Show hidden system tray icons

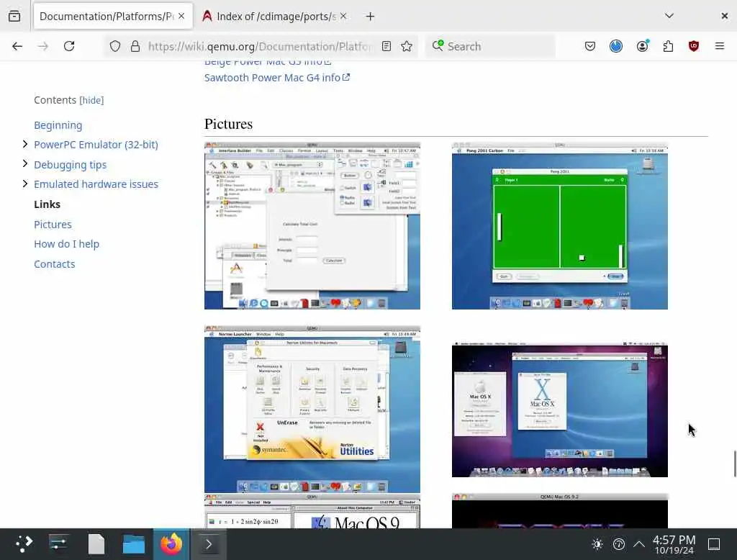click(x=639, y=544)
